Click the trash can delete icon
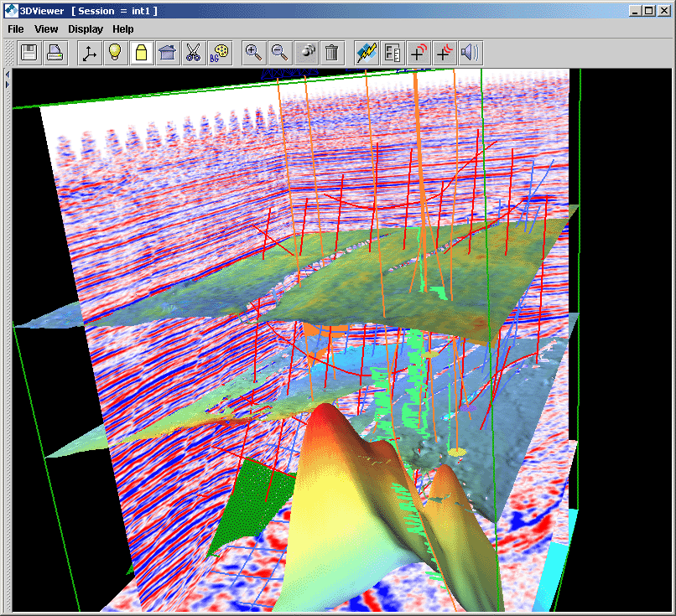This screenshot has width=676, height=616. 332,54
